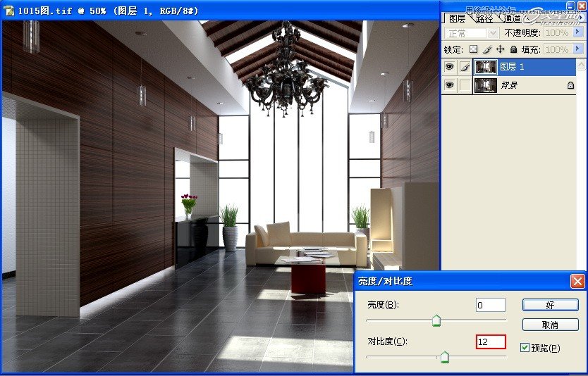
Task: Select the layer name 图层 1
Action: point(512,67)
